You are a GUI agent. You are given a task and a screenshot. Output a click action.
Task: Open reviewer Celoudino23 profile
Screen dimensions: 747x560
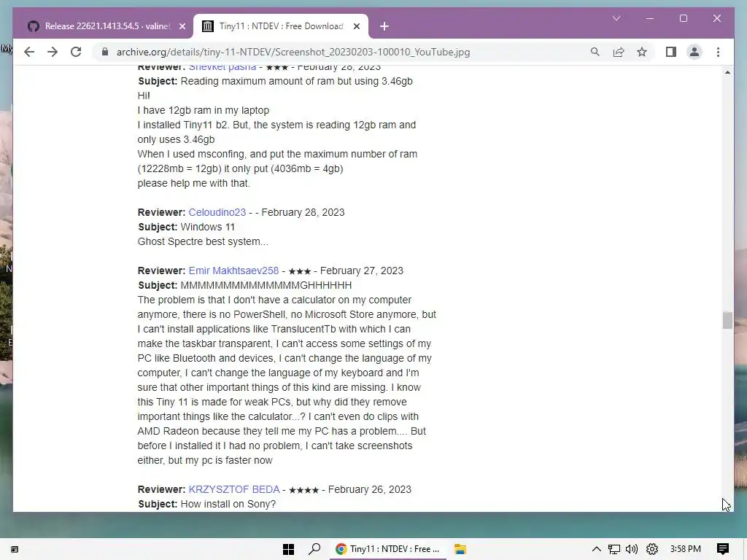[217, 212]
